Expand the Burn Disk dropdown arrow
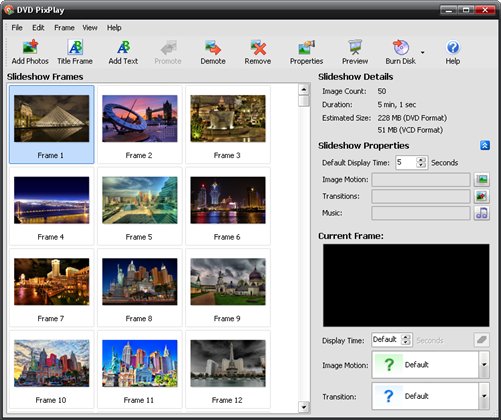Screen dimensions: 501x420 point(422,52)
